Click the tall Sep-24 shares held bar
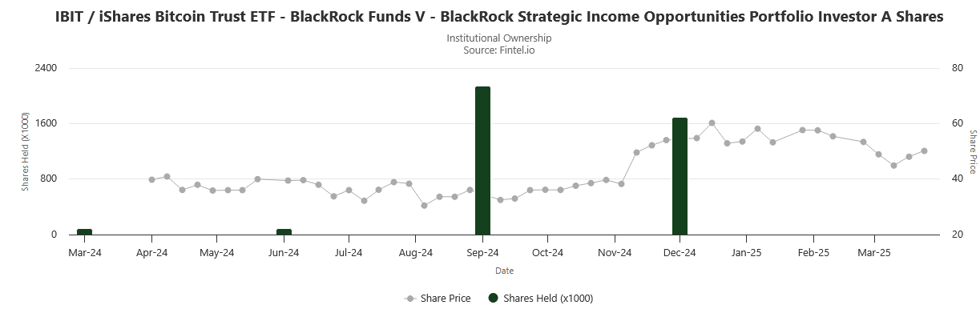 point(482,161)
